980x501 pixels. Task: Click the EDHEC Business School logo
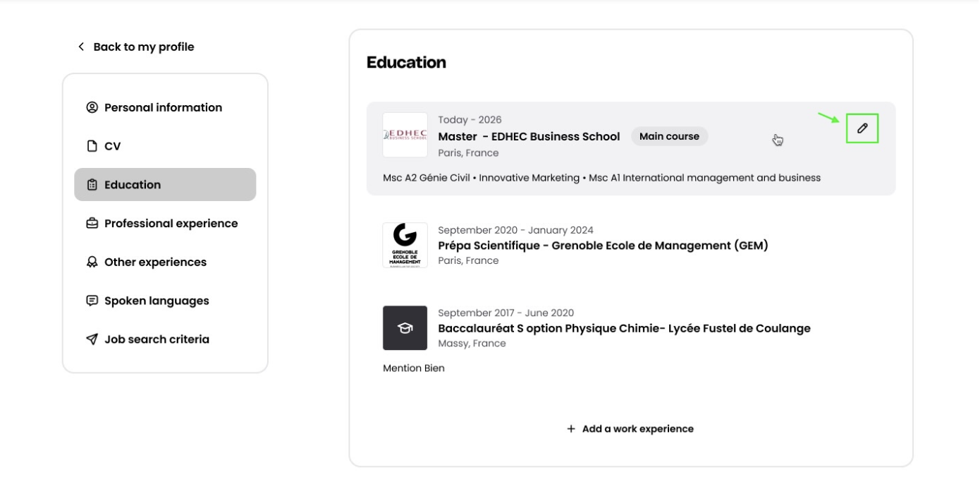(405, 135)
